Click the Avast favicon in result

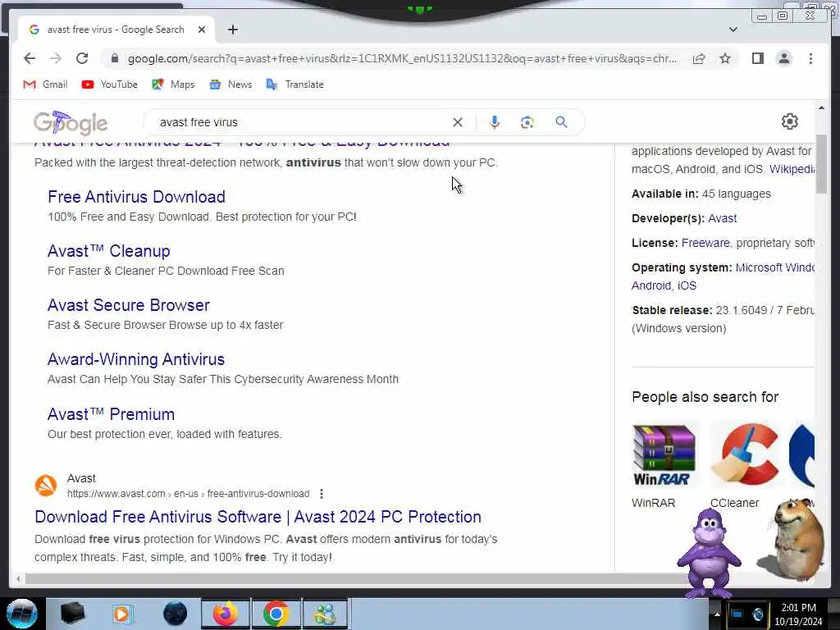[x=46, y=486]
